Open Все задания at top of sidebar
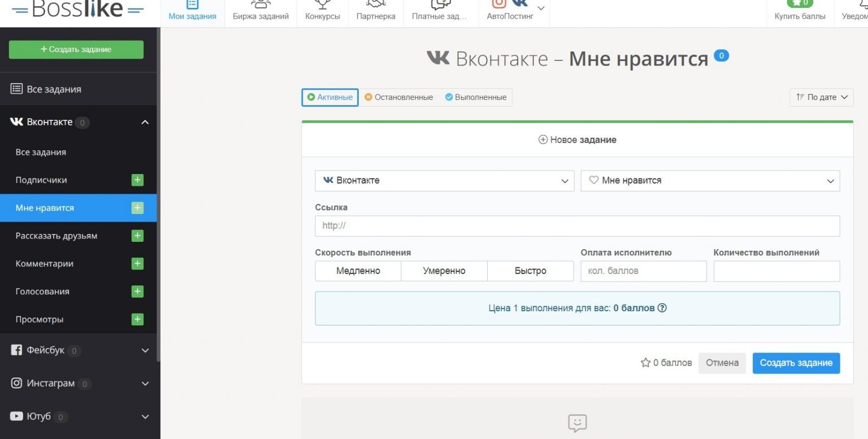 [x=54, y=89]
